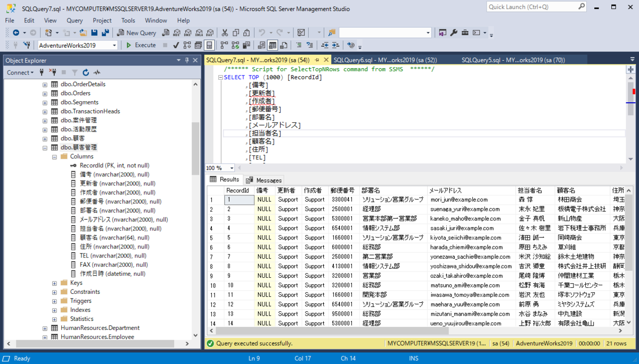Screen dimensions: 639x364
Task: Toggle auto-hide pin on Object Explorer
Action: [x=187, y=61]
